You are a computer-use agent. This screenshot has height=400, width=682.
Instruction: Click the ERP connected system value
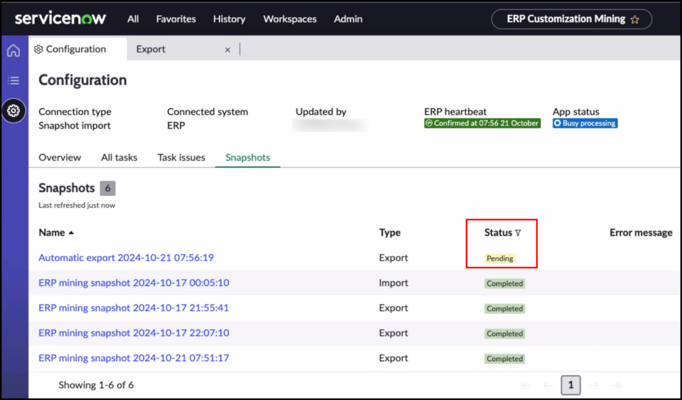tap(176, 126)
